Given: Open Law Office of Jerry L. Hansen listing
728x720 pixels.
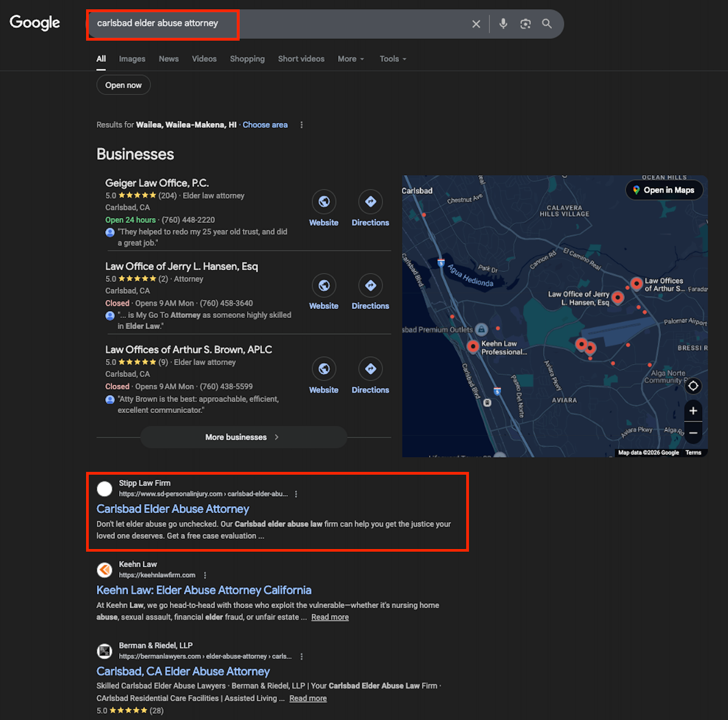Looking at the screenshot, I should pos(182,266).
